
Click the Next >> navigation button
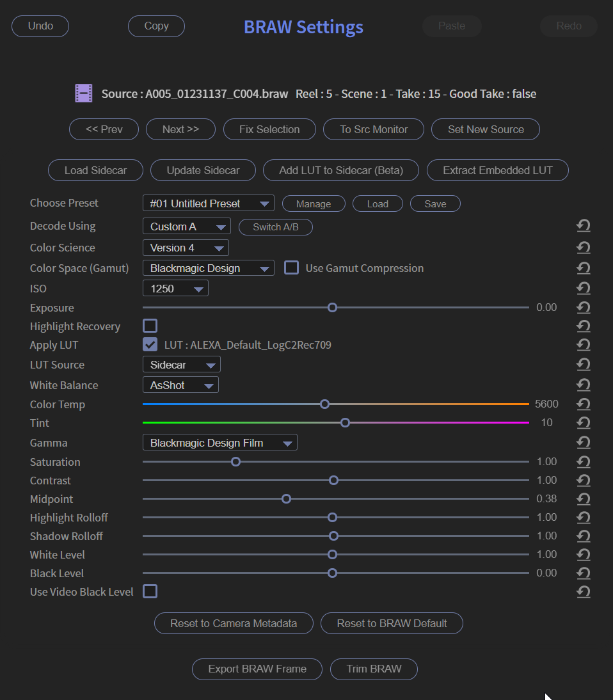coord(180,129)
